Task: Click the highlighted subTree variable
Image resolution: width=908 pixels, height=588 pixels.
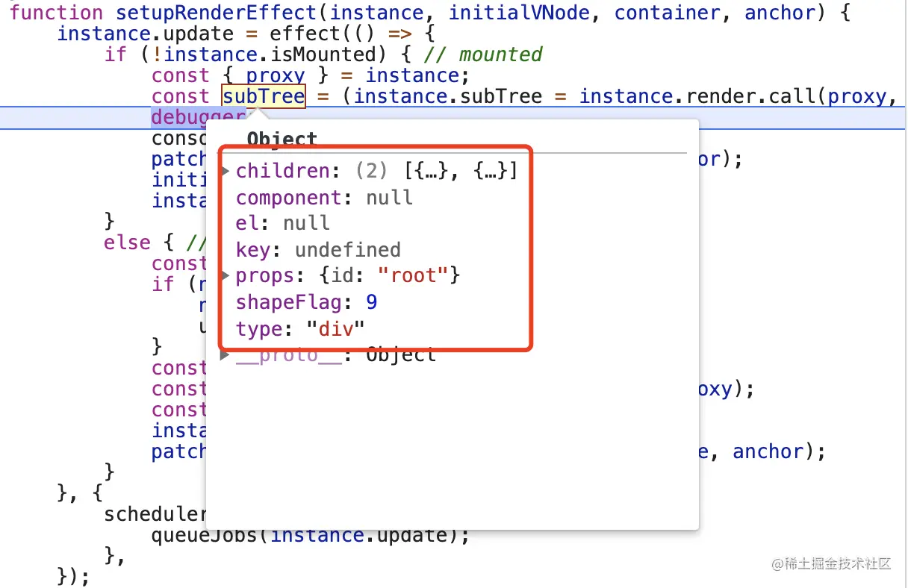Action: [x=264, y=96]
